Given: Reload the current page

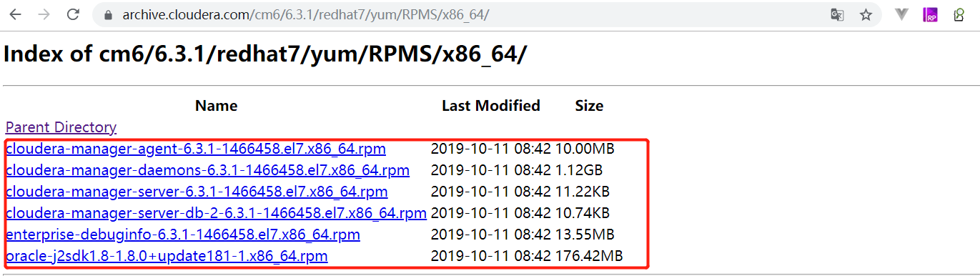Looking at the screenshot, I should [73, 15].
